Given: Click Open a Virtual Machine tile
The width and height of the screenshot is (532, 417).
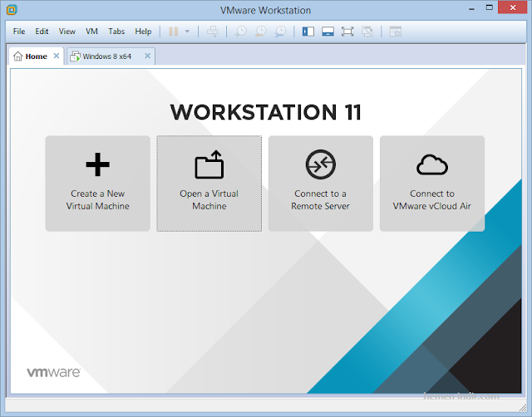Looking at the screenshot, I should 209,184.
